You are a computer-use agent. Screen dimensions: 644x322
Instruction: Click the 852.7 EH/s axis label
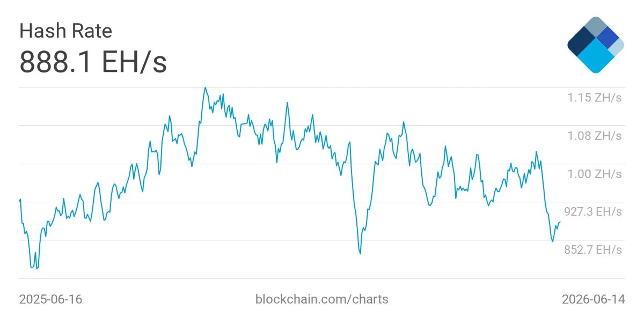tap(592, 250)
